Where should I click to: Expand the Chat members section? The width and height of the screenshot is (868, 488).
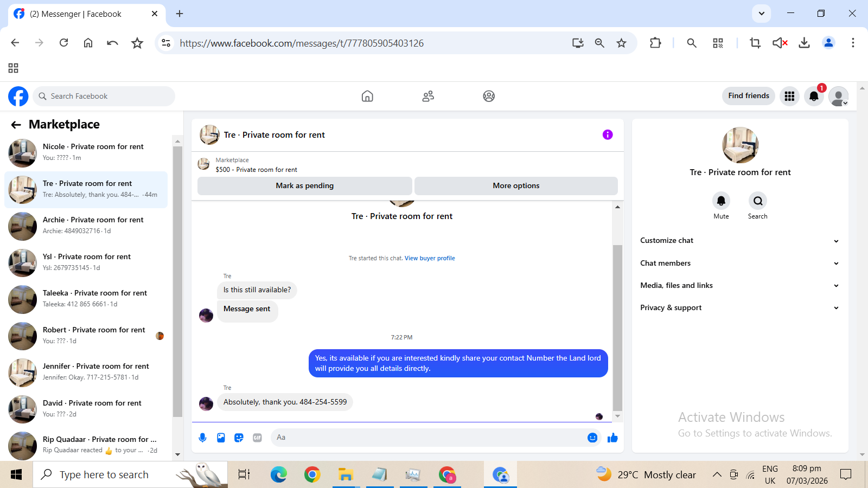(740, 264)
